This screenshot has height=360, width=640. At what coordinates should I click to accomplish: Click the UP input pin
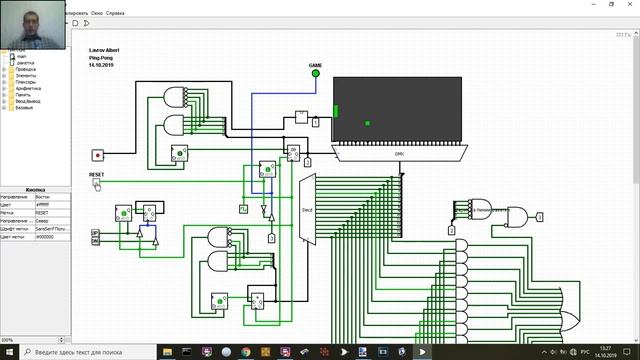coord(95,233)
